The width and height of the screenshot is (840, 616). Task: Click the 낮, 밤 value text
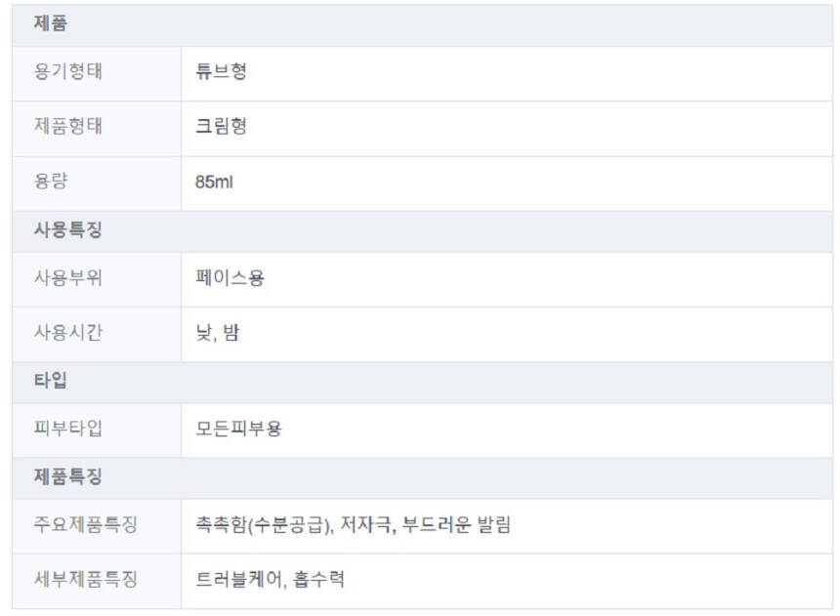point(217,333)
